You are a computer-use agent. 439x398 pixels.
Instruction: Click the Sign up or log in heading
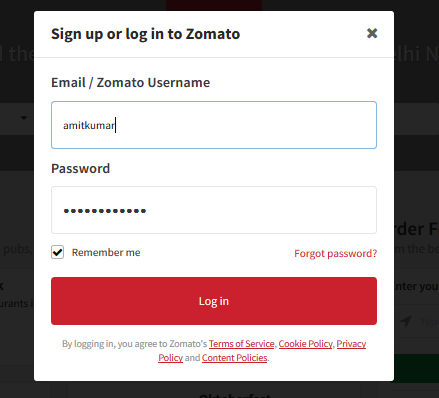pos(145,34)
